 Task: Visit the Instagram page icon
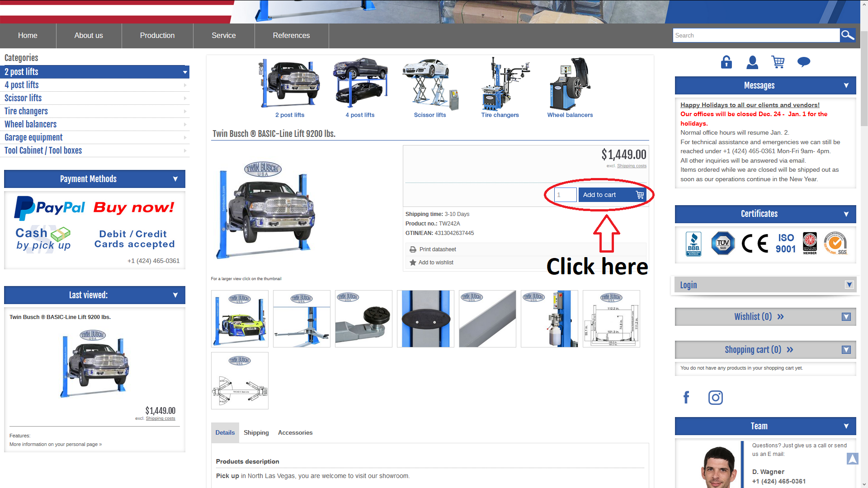(716, 398)
